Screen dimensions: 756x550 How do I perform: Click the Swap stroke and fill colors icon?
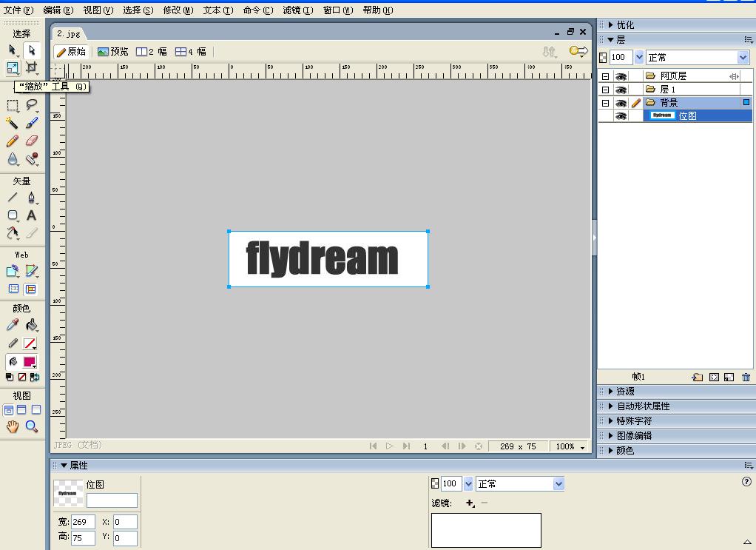pos(35,378)
